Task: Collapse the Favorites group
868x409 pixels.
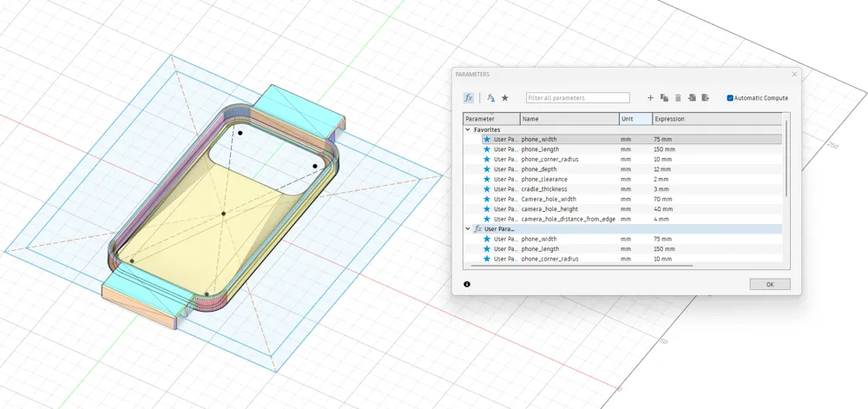Action: coord(468,129)
